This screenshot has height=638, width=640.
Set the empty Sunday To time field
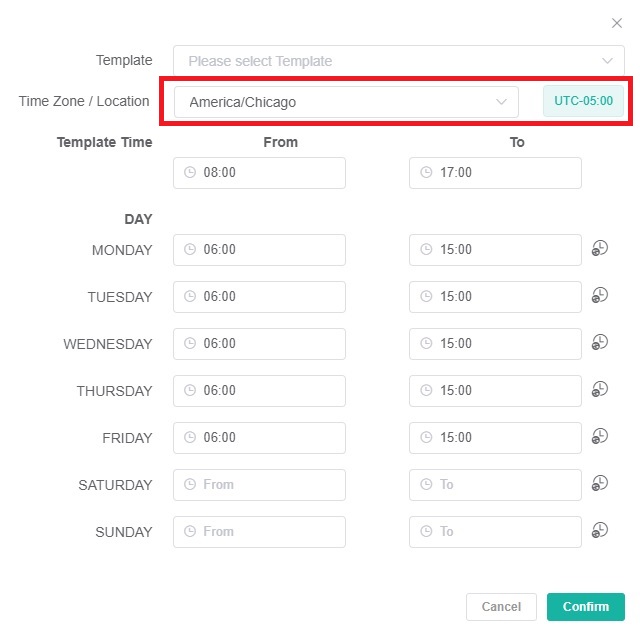pos(495,532)
